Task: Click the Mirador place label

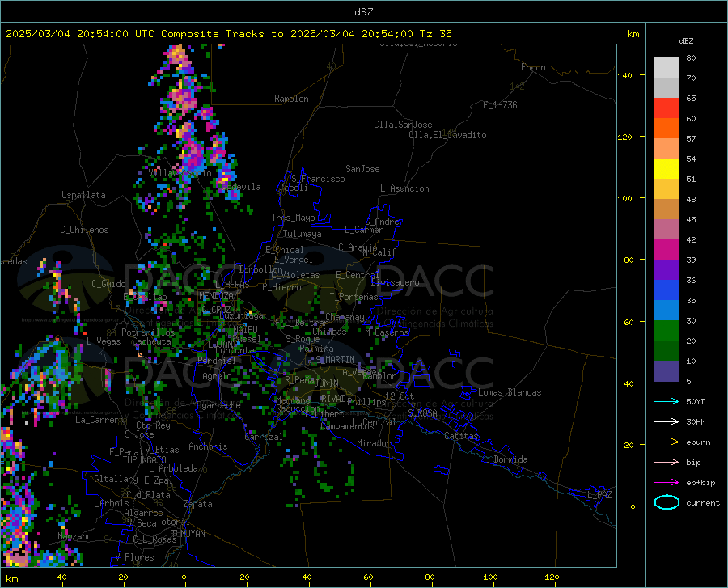Action: click(x=373, y=443)
